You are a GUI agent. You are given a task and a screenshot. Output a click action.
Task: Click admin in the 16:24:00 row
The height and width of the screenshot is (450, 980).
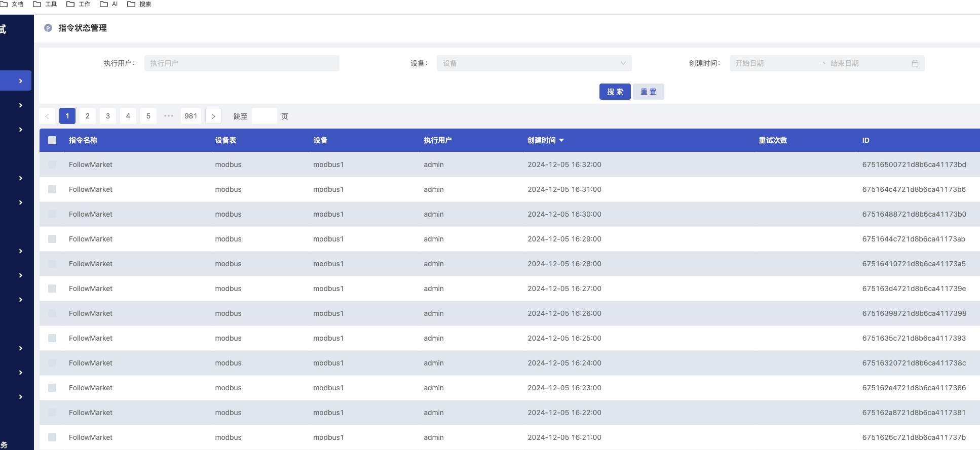[x=434, y=363]
